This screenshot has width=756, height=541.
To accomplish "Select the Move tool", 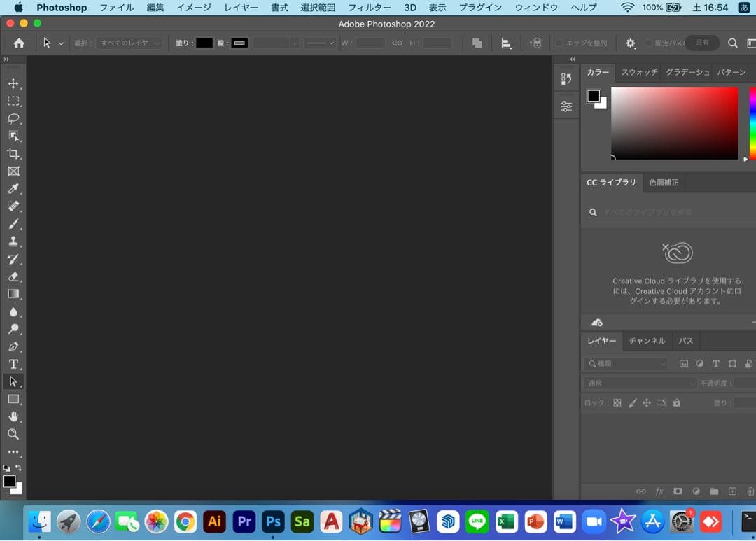I will point(13,83).
